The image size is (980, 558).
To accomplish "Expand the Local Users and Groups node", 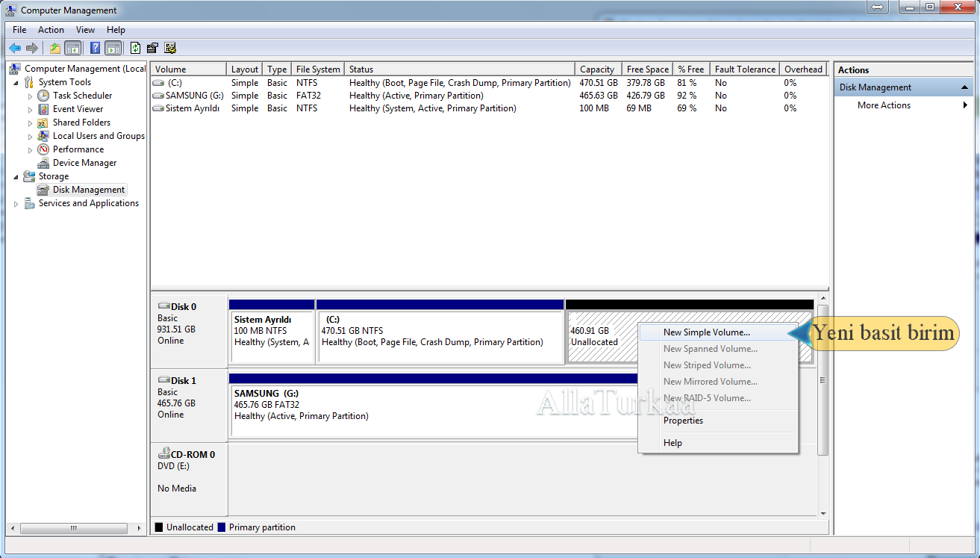I will point(31,136).
